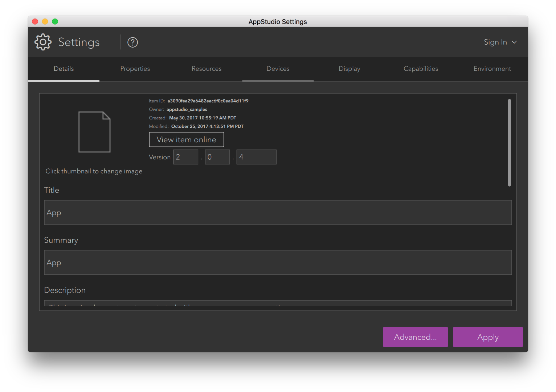This screenshot has height=392, width=556.
Task: Go to the Resources tab
Action: coord(207,69)
